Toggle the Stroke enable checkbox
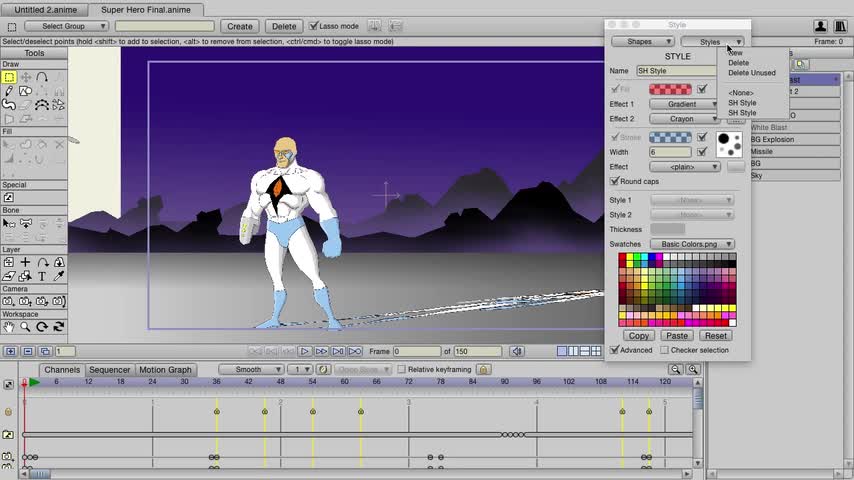 (x=702, y=137)
